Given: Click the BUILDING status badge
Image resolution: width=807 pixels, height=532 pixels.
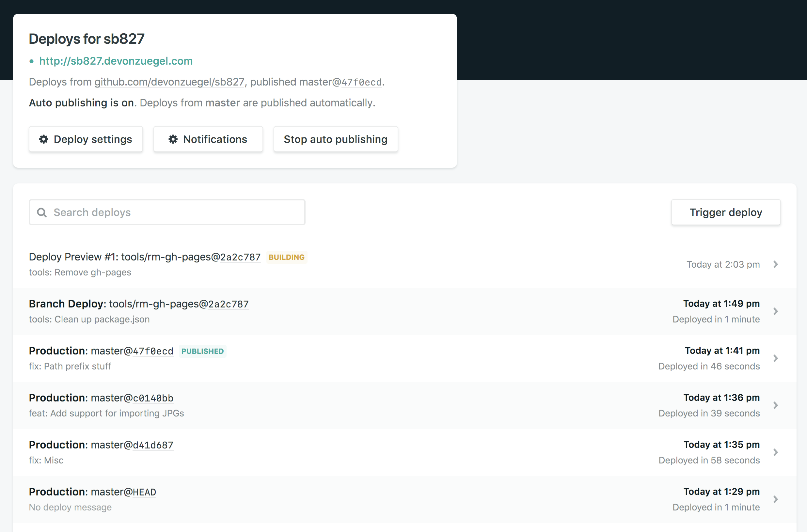Looking at the screenshot, I should (286, 257).
